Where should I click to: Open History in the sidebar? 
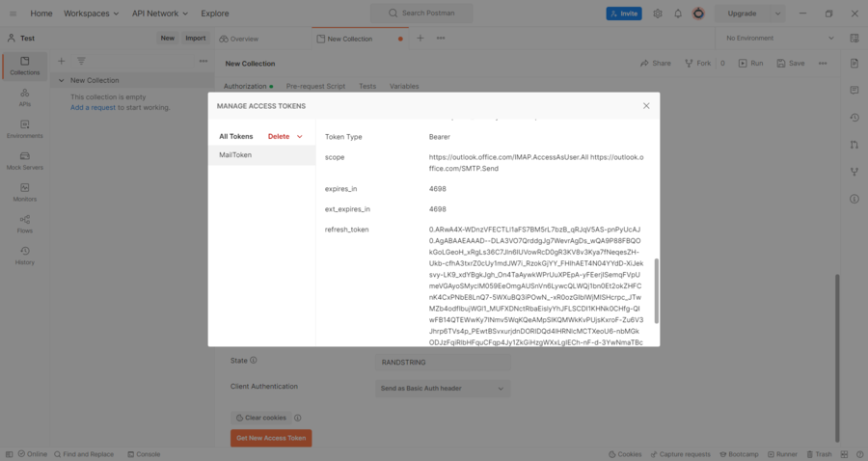point(25,256)
